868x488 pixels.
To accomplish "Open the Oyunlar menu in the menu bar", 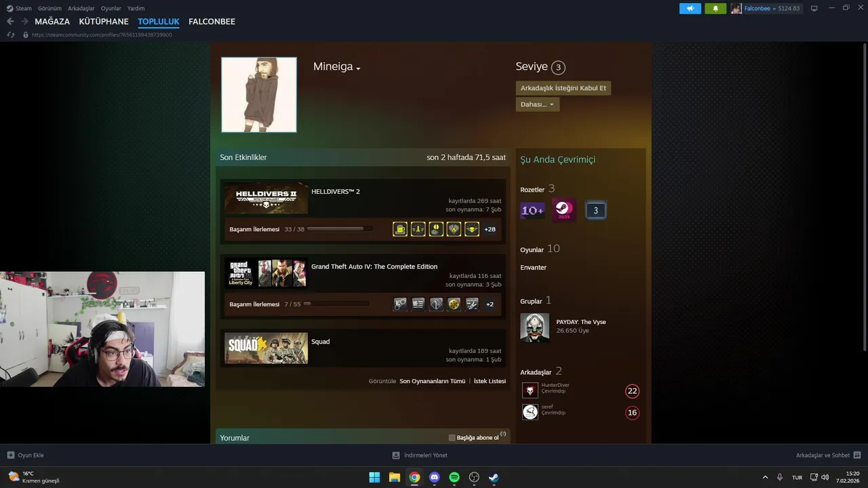I will click(x=111, y=8).
